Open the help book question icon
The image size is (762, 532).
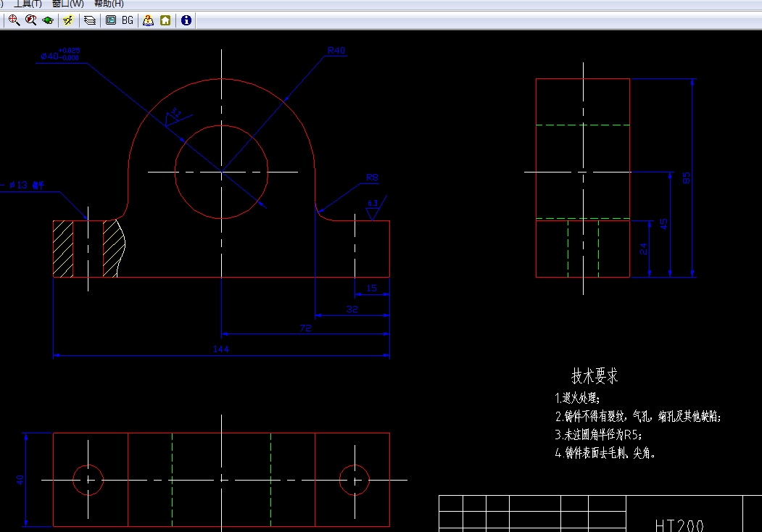tap(148, 20)
